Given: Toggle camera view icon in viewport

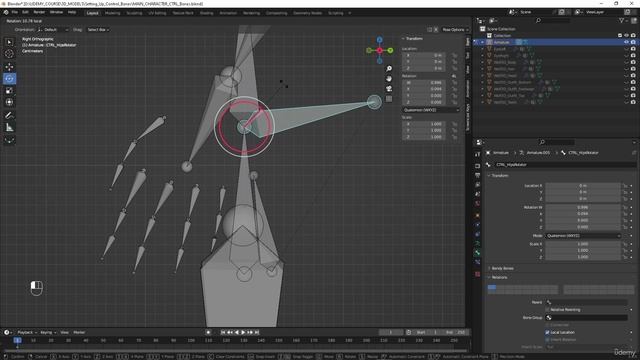Looking at the screenshot, I should [389, 89].
